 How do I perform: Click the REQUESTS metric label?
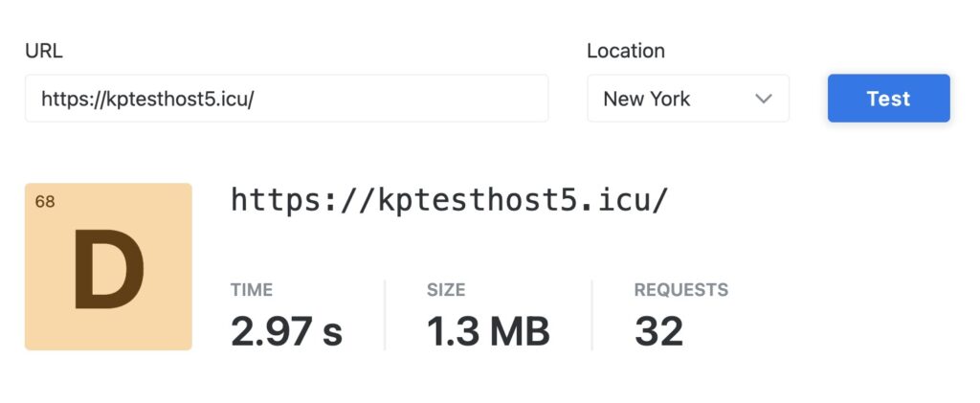point(680,290)
